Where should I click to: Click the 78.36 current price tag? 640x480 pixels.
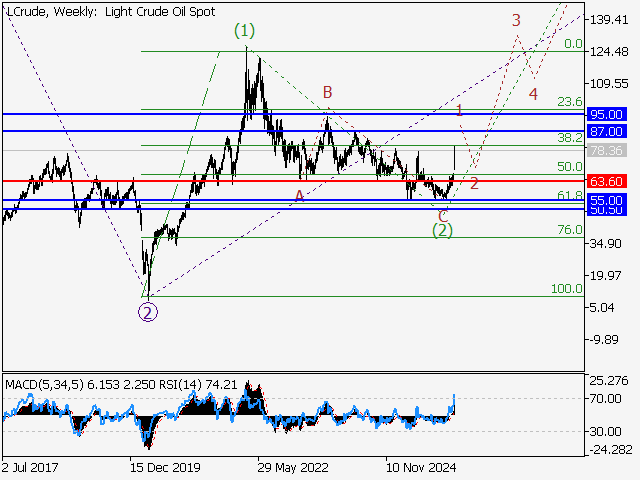tap(607, 150)
